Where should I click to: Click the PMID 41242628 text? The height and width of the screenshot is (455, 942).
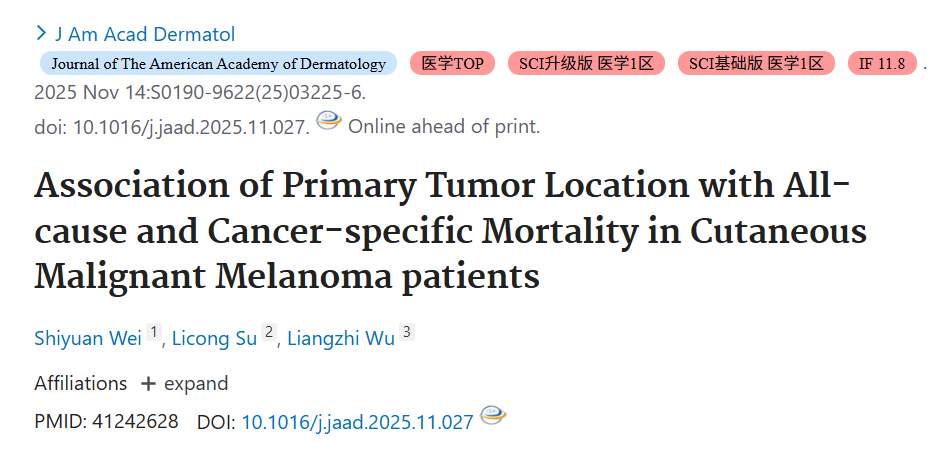(x=106, y=421)
